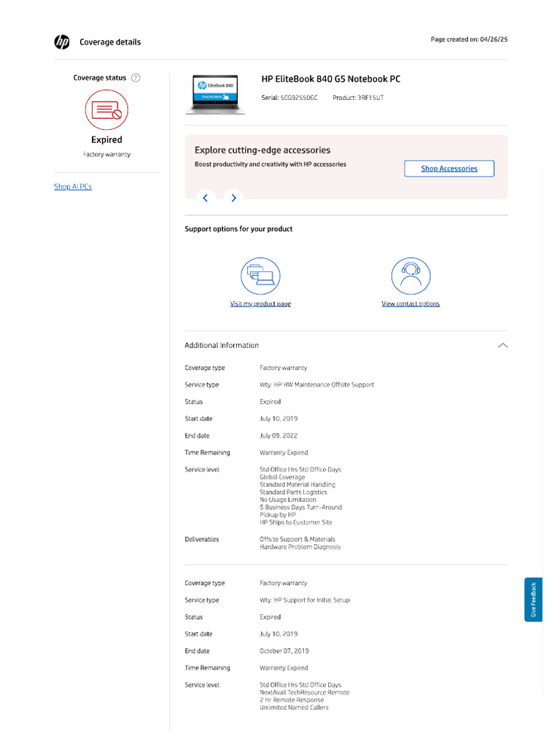The height and width of the screenshot is (747, 560).
Task: Click '5 Business Days Turn-Around' service level line
Action: [301, 508]
